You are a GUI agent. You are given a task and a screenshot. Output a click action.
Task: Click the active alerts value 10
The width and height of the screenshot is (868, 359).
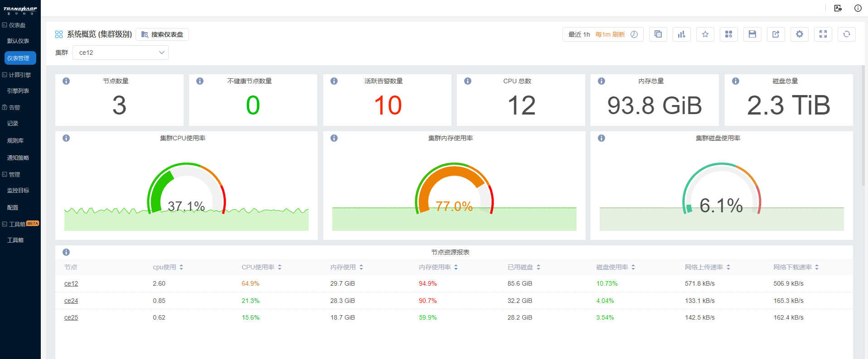pyautogui.click(x=388, y=105)
